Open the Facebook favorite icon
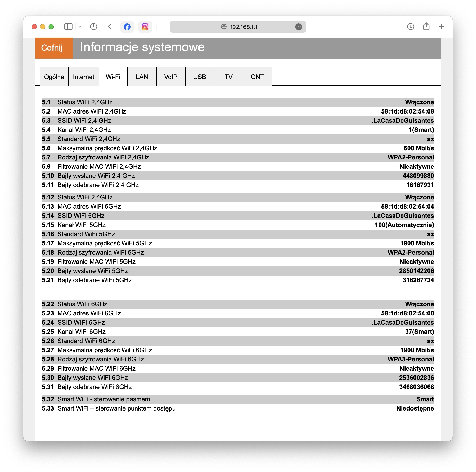The width and height of the screenshot is (476, 472). click(x=127, y=27)
